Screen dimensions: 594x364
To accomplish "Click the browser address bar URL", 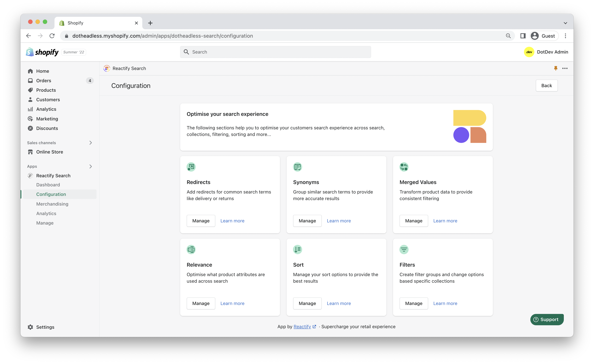I will [x=162, y=36].
